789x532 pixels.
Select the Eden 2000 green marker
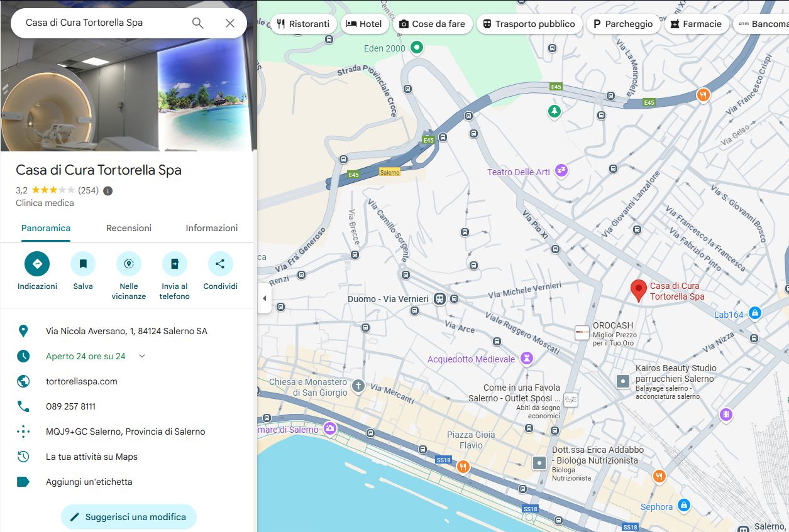pyautogui.click(x=416, y=47)
